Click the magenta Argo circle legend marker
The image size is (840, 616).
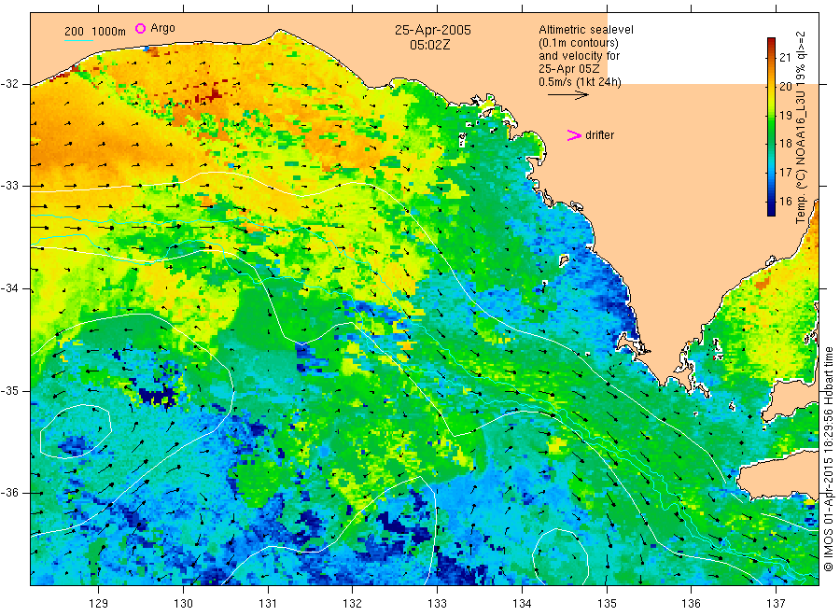[140, 28]
